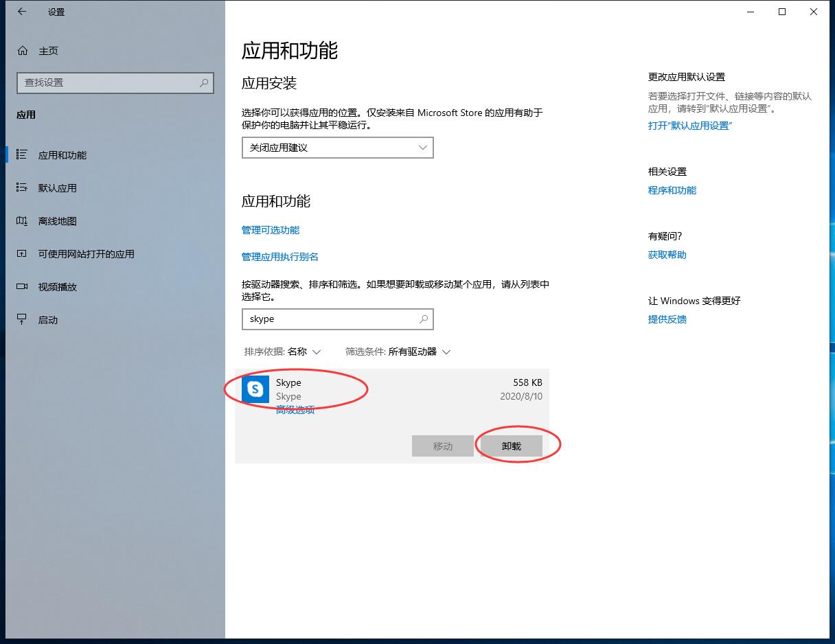Click the 离线地图 map icon
Image resolution: width=835 pixels, height=644 pixels.
click(22, 221)
